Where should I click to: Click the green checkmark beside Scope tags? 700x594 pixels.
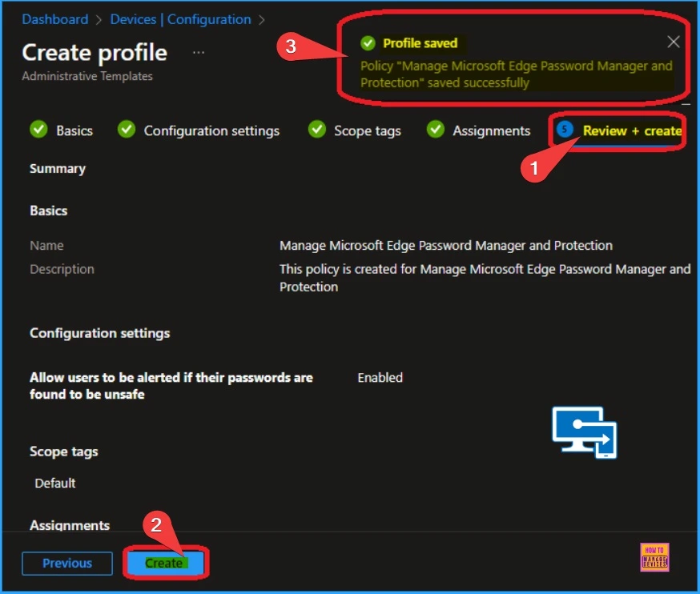[x=317, y=129]
